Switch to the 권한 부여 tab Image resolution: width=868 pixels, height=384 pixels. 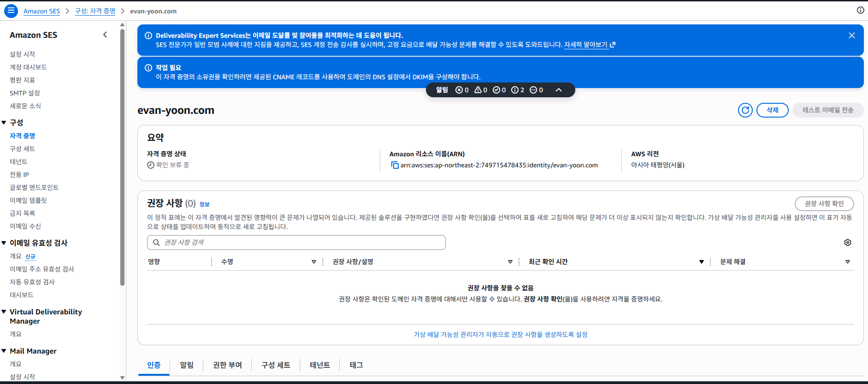(227, 365)
